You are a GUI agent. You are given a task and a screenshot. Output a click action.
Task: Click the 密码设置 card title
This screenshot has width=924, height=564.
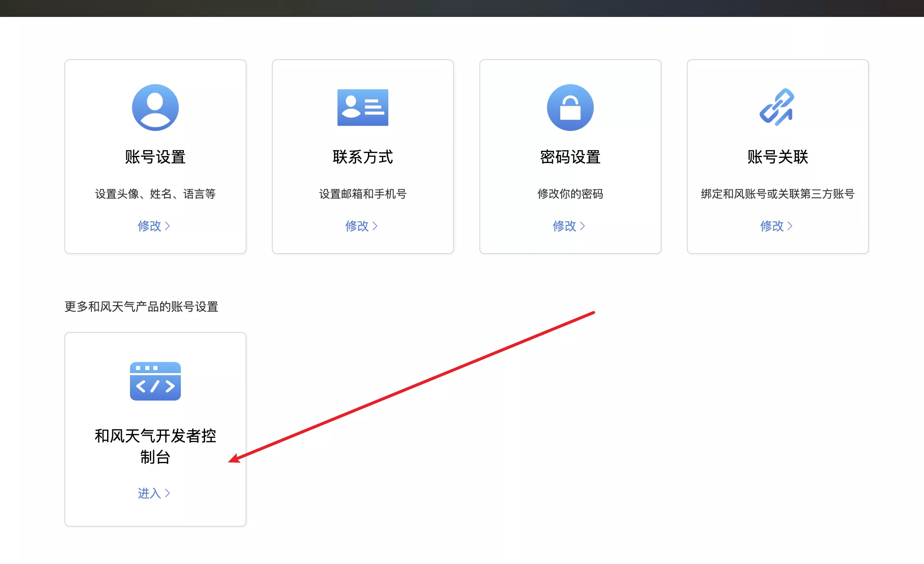570,157
